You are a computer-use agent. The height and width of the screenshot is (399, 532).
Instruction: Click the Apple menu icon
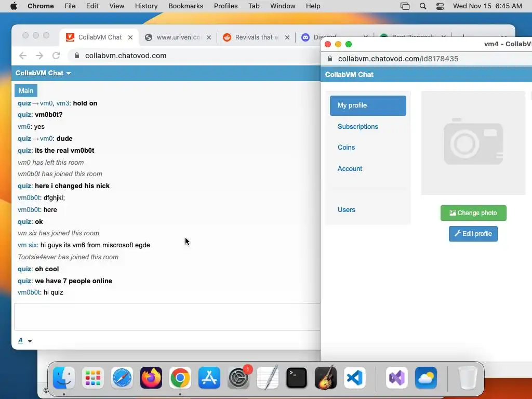[14, 6]
